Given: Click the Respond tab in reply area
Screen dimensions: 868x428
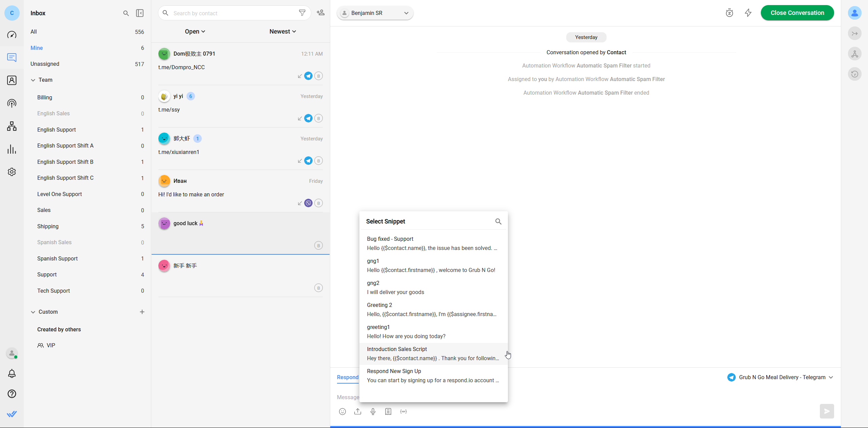Looking at the screenshot, I should 347,377.
